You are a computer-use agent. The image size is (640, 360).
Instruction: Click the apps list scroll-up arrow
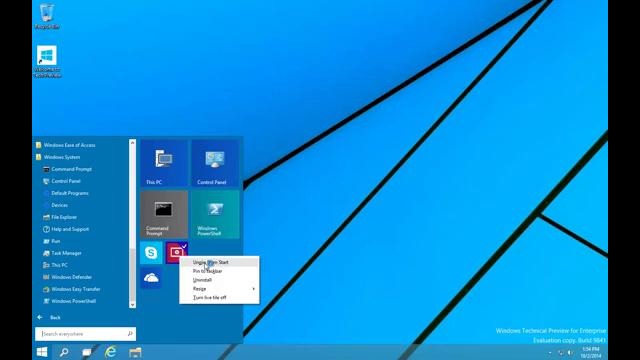pyautogui.click(x=132, y=142)
